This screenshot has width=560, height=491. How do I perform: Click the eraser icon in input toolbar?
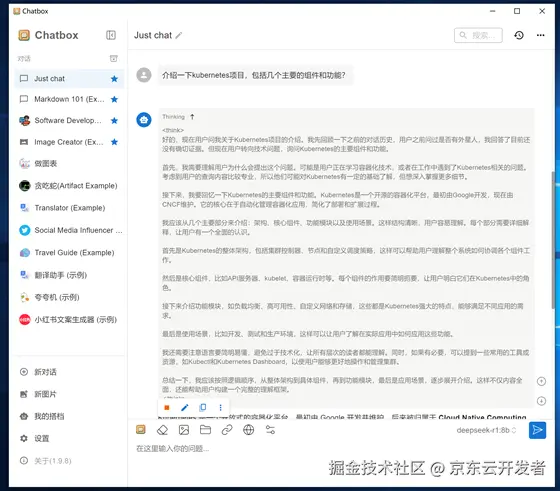[x=162, y=430]
